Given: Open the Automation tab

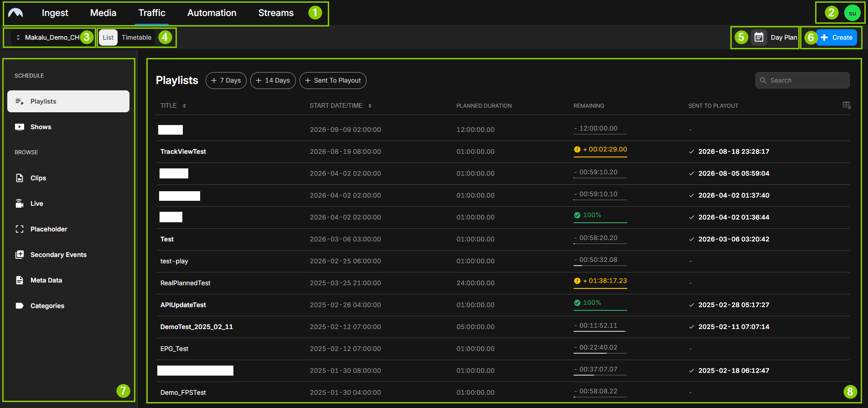Looking at the screenshot, I should pos(212,13).
